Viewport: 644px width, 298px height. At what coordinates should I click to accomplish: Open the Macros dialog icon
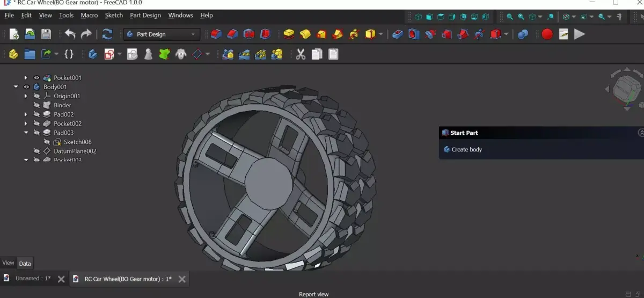point(563,34)
